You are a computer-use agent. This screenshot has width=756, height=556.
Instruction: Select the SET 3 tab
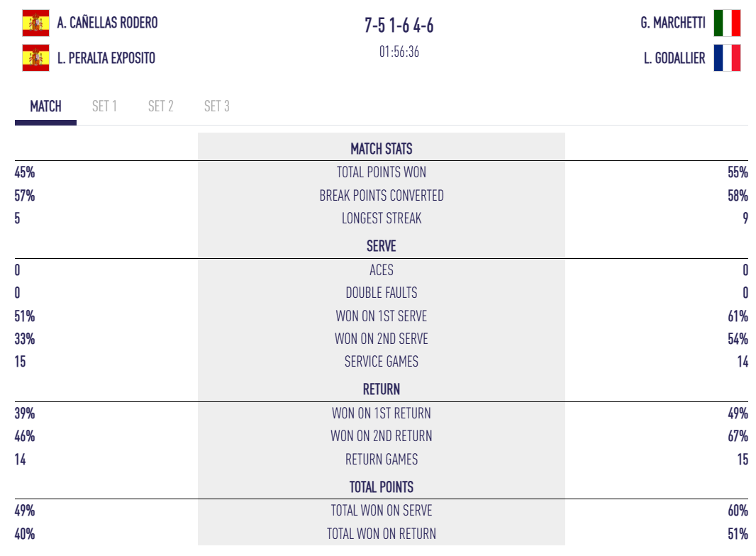click(x=217, y=106)
